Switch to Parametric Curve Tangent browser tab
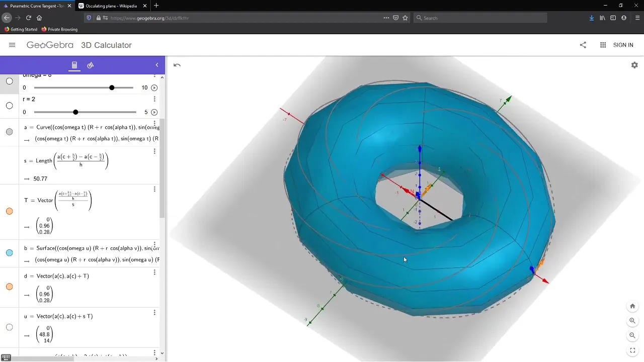Viewport: 644px width, 362px height. 37,6
